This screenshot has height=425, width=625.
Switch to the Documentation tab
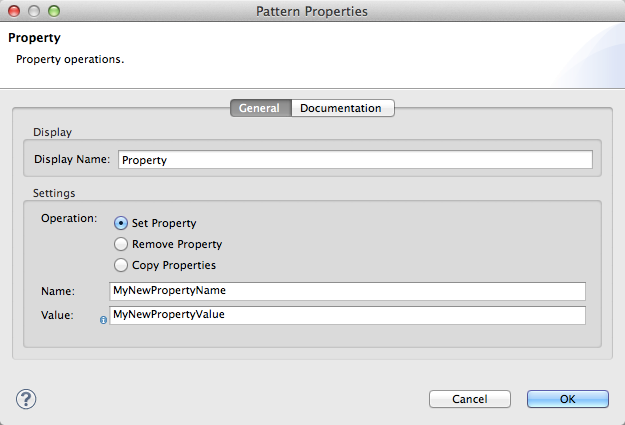341,108
